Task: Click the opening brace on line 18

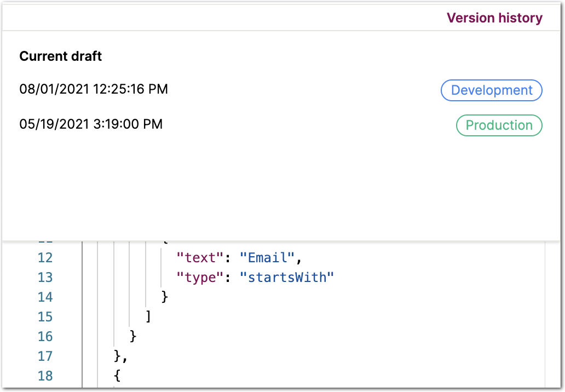Action: click(x=117, y=376)
